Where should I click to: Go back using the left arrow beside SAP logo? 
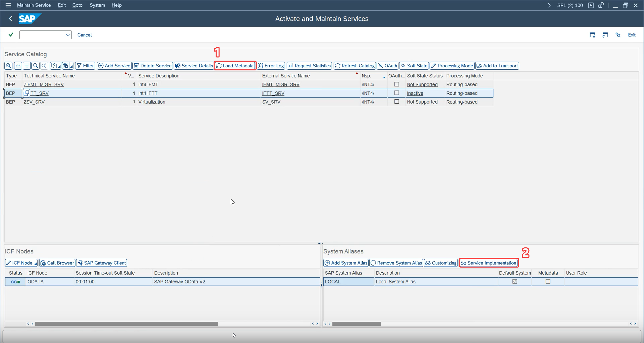click(10, 19)
